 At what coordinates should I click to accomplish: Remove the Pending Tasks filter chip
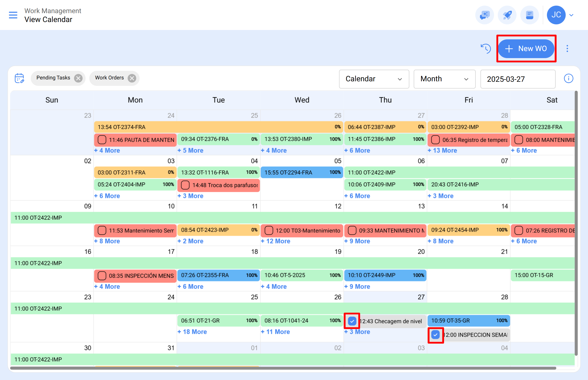78,78
